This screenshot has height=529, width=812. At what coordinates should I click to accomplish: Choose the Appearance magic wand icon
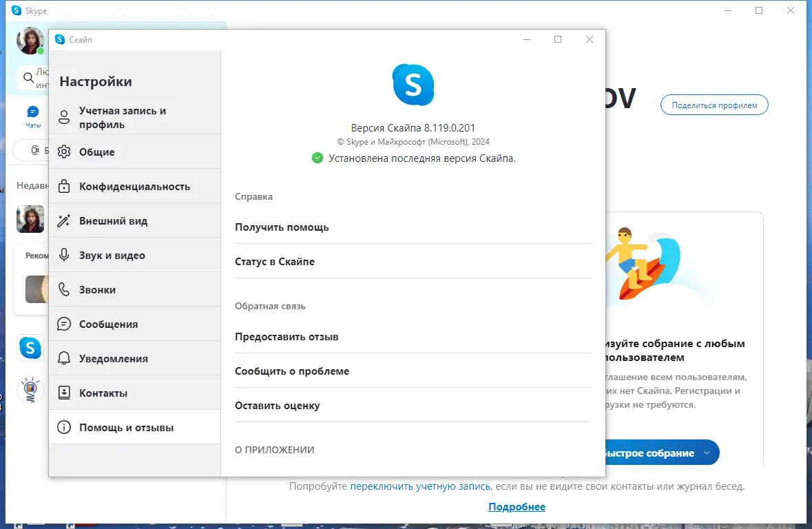pos(63,220)
